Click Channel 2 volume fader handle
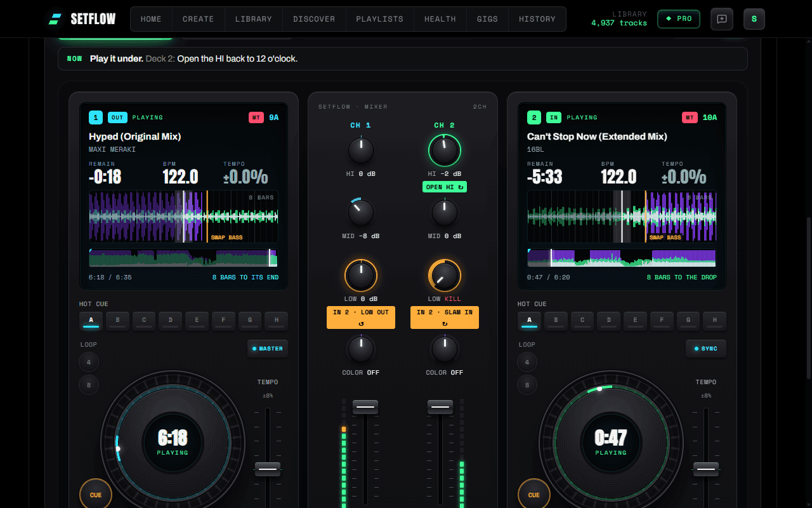 click(x=440, y=407)
